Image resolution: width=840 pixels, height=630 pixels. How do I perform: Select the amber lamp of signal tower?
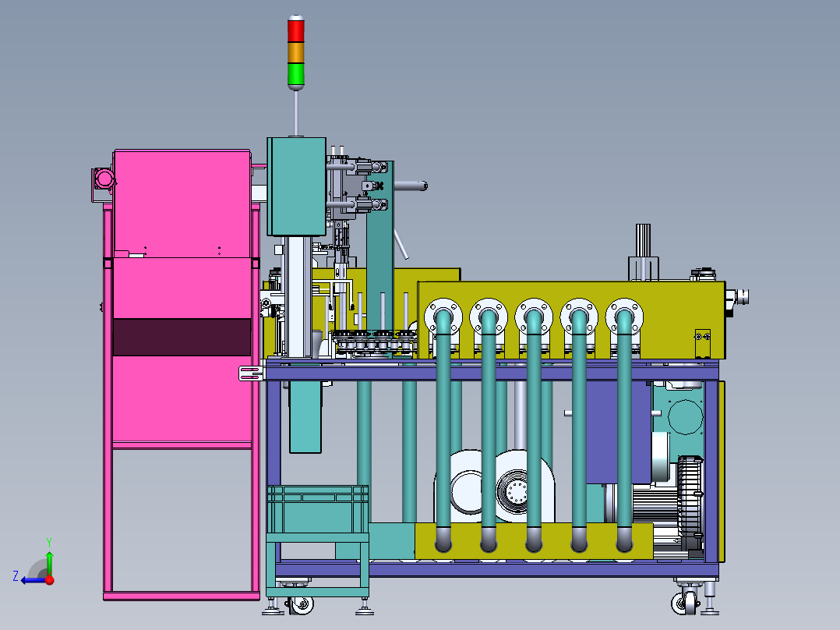pyautogui.click(x=296, y=52)
